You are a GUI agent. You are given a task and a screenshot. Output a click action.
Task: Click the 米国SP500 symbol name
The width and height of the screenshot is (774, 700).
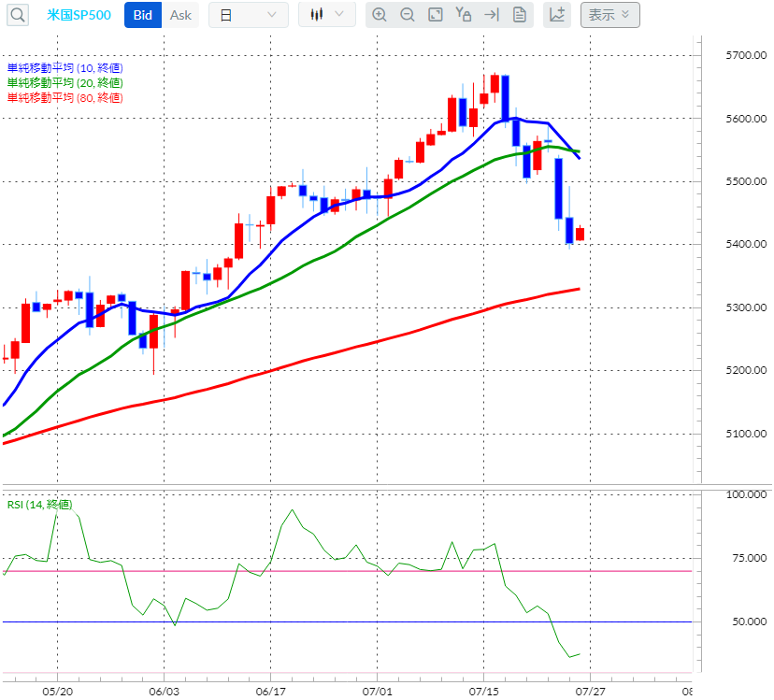(79, 15)
